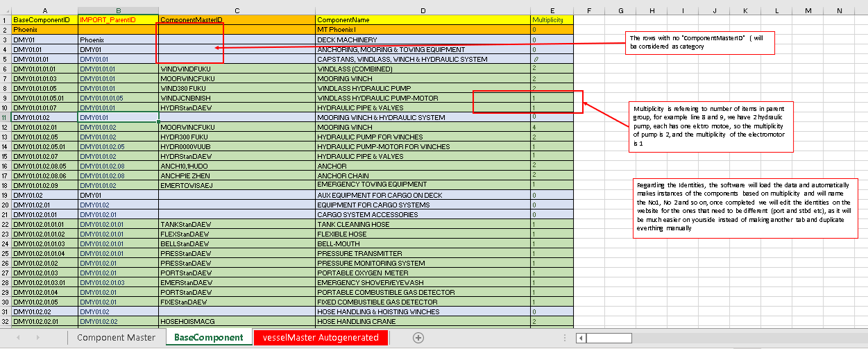The height and width of the screenshot is (360, 868).
Task: Select column N header
Action: click(839, 10)
